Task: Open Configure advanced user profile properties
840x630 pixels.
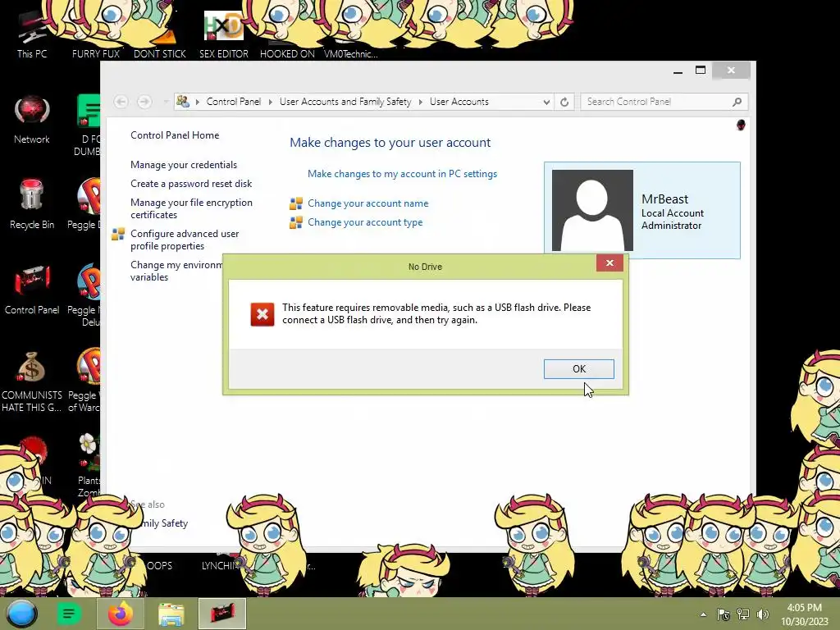Action: point(185,240)
